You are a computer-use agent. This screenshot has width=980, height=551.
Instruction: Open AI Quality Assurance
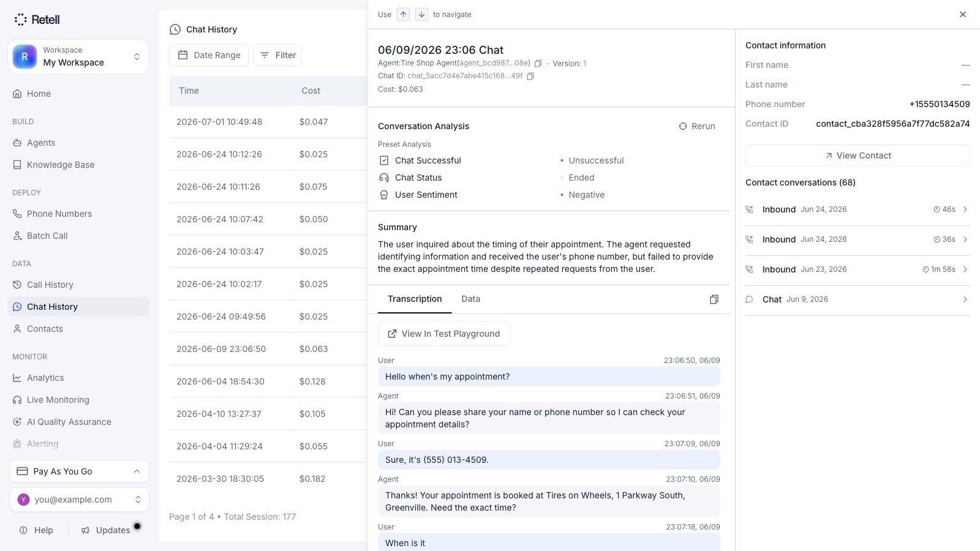[x=78, y=422]
